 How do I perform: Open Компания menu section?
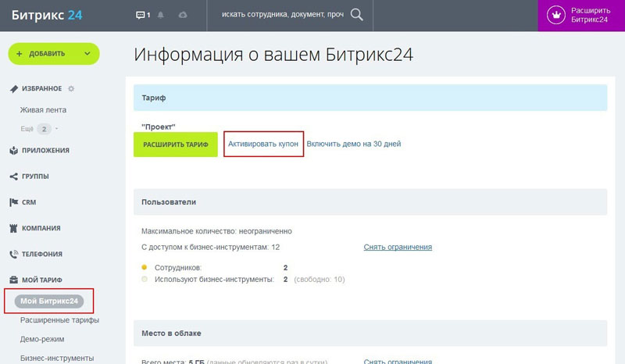click(x=41, y=228)
